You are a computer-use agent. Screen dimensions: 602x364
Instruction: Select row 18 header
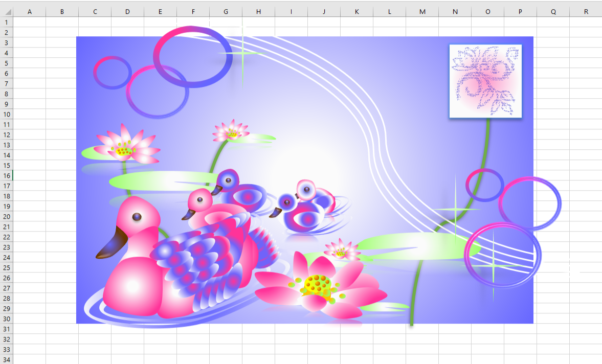7,196
